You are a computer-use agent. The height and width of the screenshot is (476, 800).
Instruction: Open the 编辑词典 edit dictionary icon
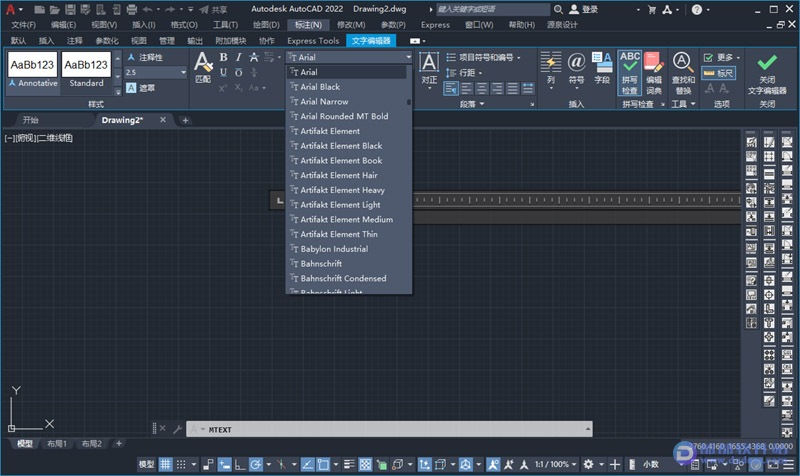click(654, 73)
